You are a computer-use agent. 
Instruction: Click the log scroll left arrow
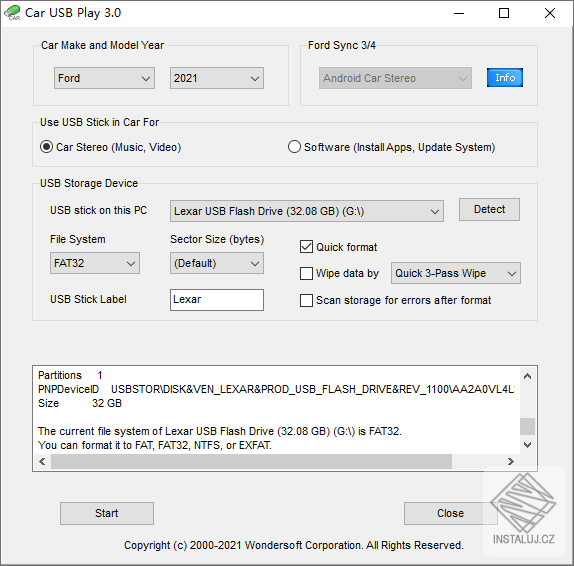tap(42, 461)
